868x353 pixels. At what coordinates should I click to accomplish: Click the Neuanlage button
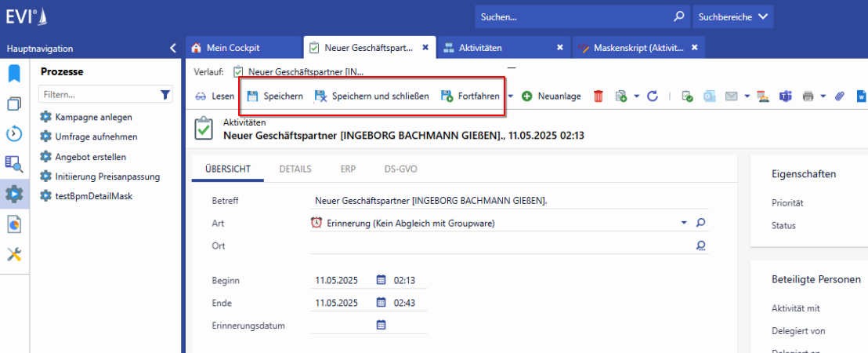tap(552, 96)
